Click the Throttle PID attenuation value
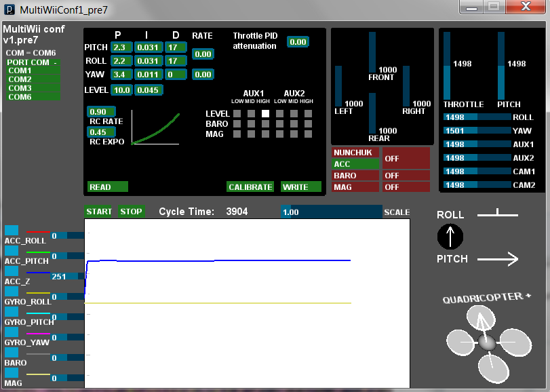The image size is (550, 392). [298, 42]
